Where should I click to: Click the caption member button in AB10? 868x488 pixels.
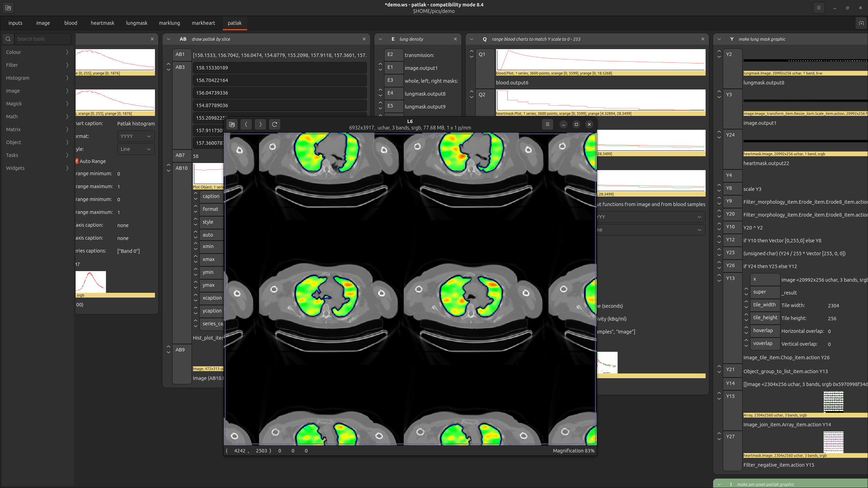211,196
